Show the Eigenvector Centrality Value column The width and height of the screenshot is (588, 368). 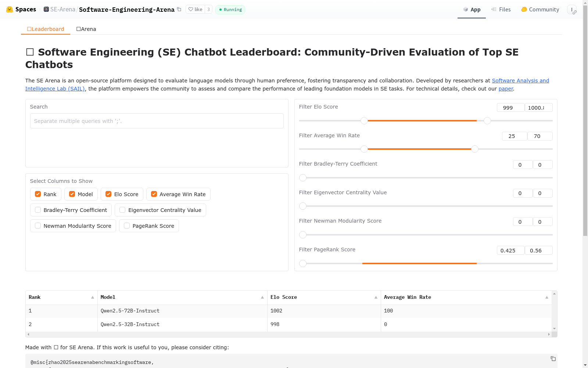click(122, 210)
